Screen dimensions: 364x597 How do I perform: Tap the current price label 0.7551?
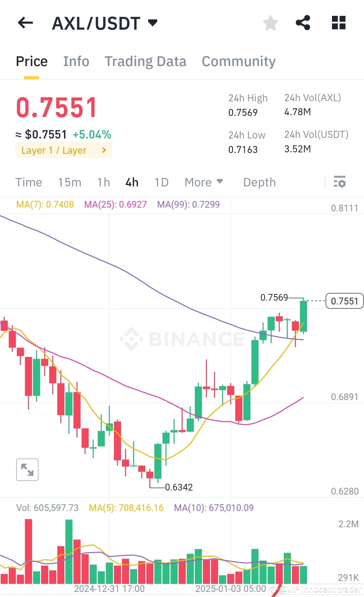tap(344, 301)
